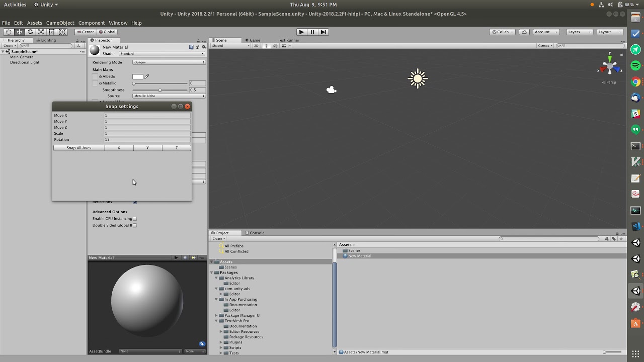Image resolution: width=644 pixels, height=362 pixels.
Task: Snap the X axis in Snap settings
Action: point(119,148)
